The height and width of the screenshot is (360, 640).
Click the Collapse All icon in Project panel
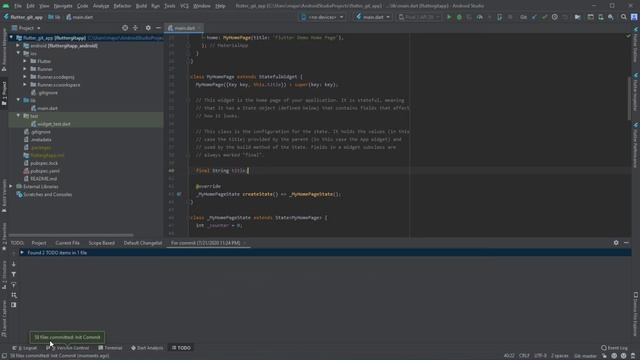pos(136,28)
